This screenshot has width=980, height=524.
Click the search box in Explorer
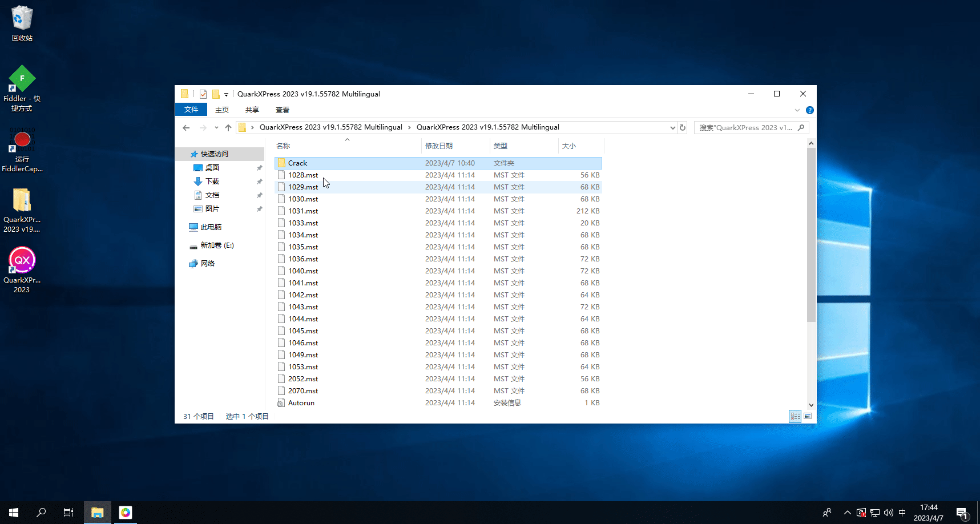(x=751, y=128)
